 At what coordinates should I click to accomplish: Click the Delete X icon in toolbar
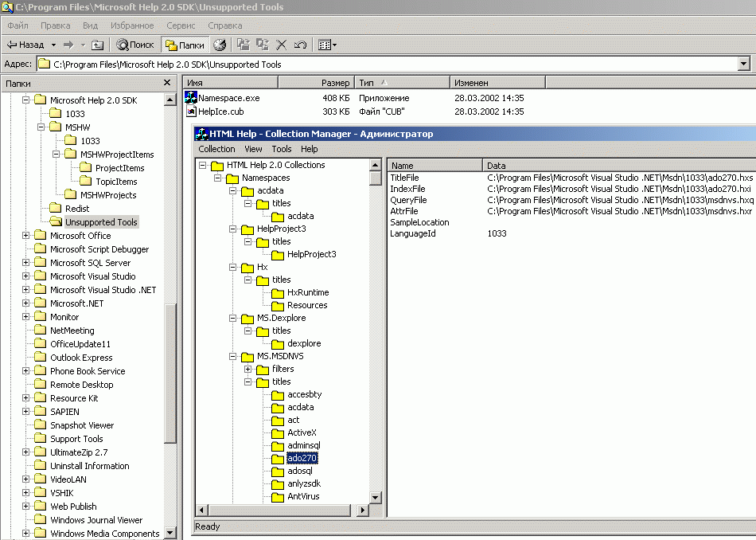coord(281,45)
